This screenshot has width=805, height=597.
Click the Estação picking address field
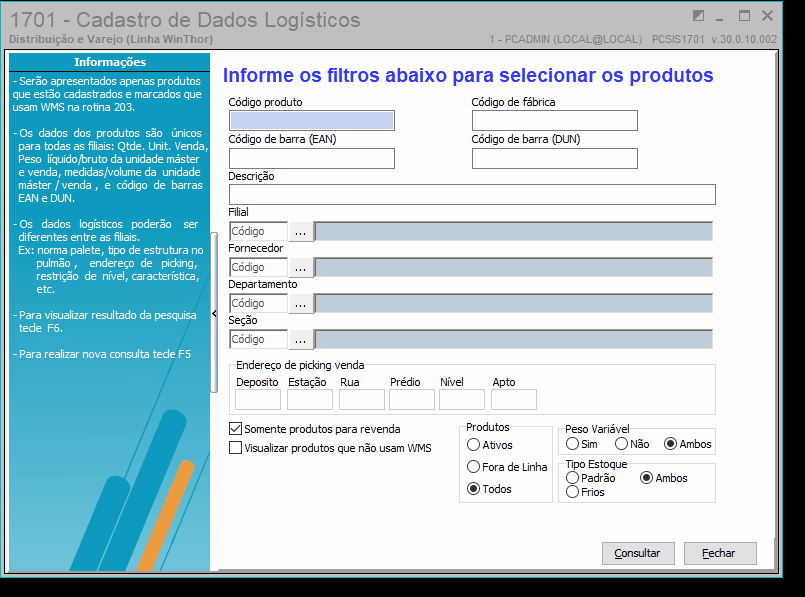coord(310,399)
